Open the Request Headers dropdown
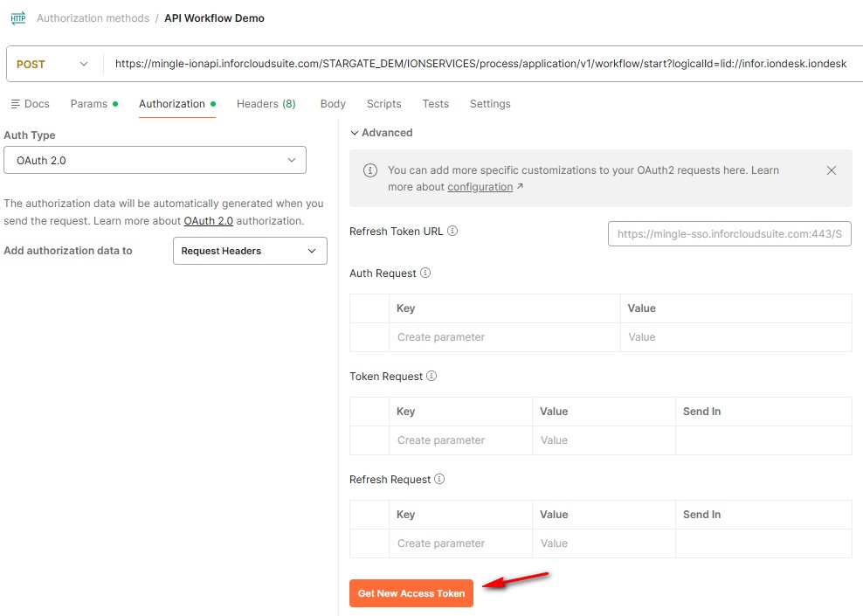Image resolution: width=863 pixels, height=616 pixels. [x=250, y=251]
